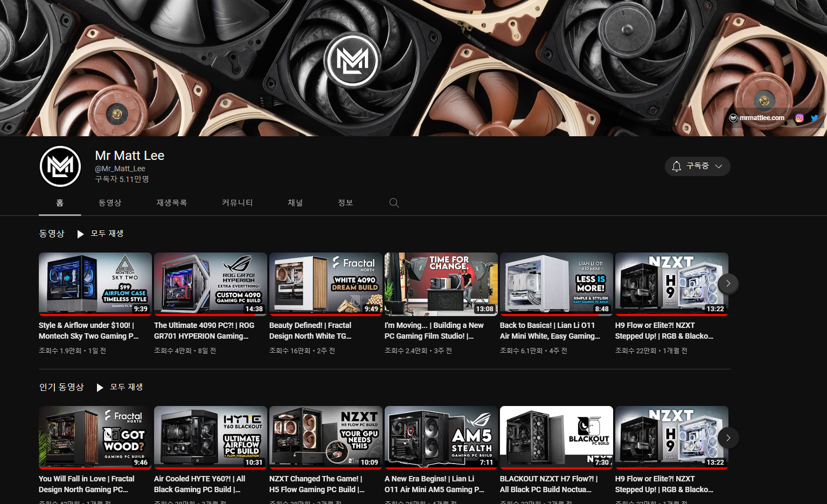
Task: Open the Instagram icon link in banner
Action: pyautogui.click(x=800, y=118)
